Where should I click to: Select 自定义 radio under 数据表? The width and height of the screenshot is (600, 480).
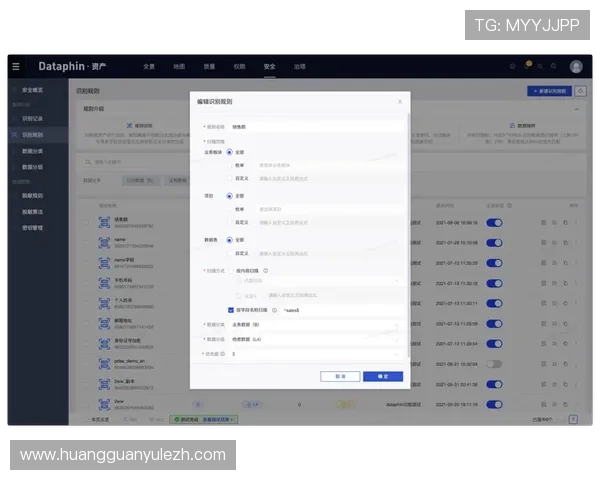[x=229, y=251]
